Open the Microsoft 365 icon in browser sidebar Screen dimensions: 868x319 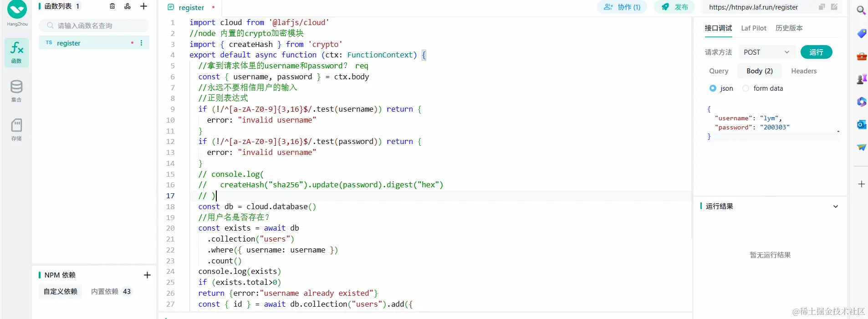coord(861,102)
